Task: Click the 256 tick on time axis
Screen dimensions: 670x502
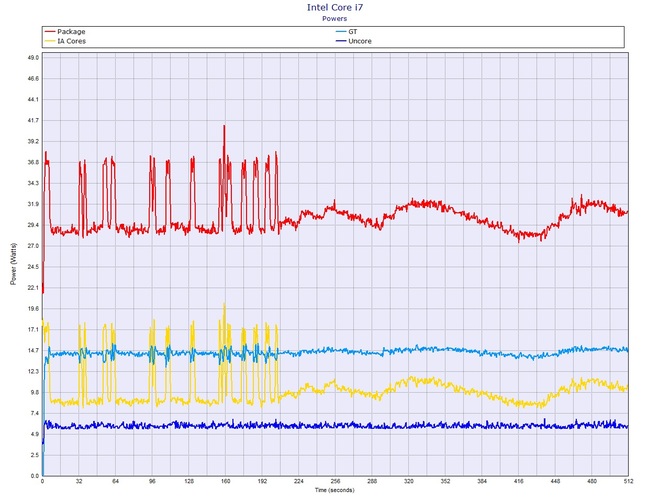Action: [x=335, y=481]
